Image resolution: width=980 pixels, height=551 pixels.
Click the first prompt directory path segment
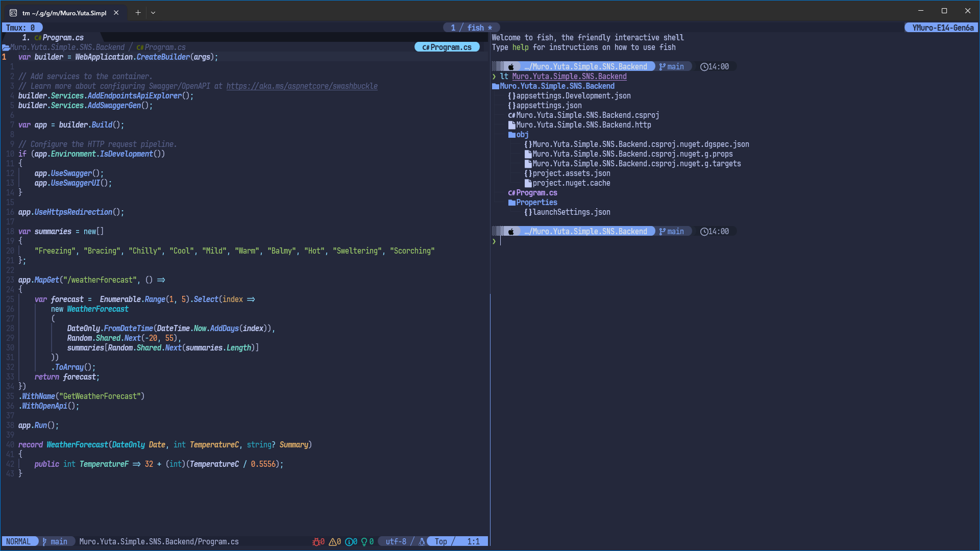point(586,67)
